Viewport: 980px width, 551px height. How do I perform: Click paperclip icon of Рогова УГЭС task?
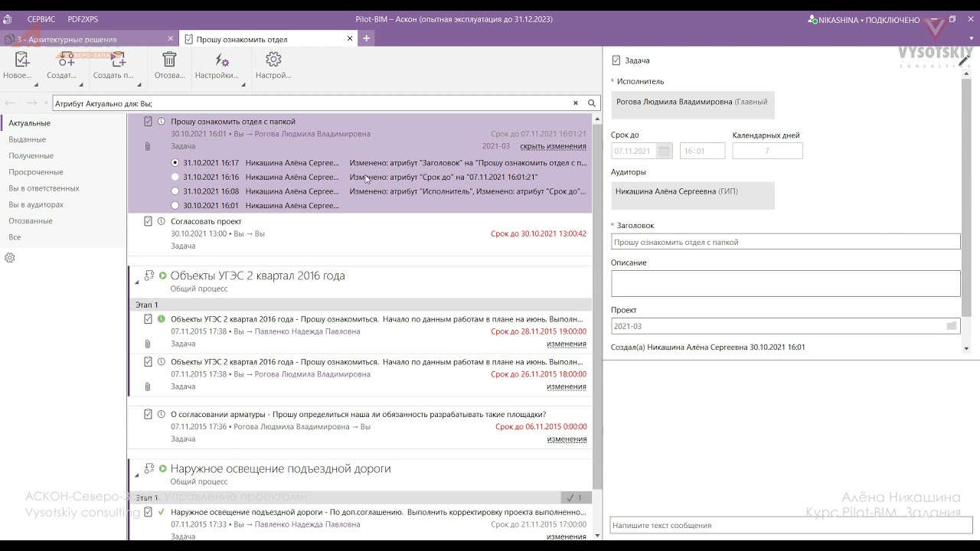148,386
